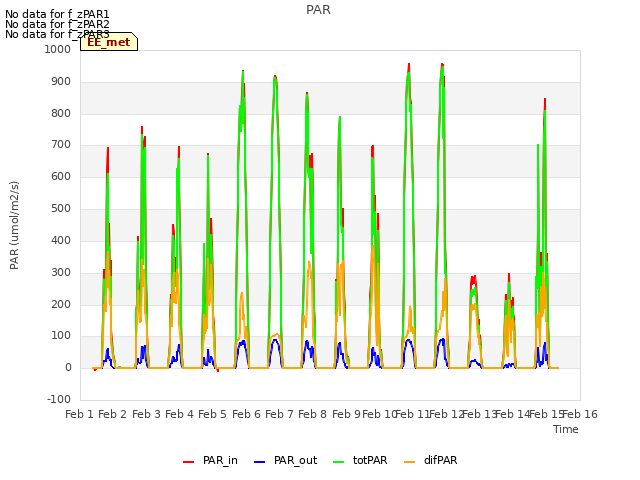The image size is (640, 480).
Task: Click the red PAR_in legend swatch
Action: pyautogui.click(x=188, y=462)
